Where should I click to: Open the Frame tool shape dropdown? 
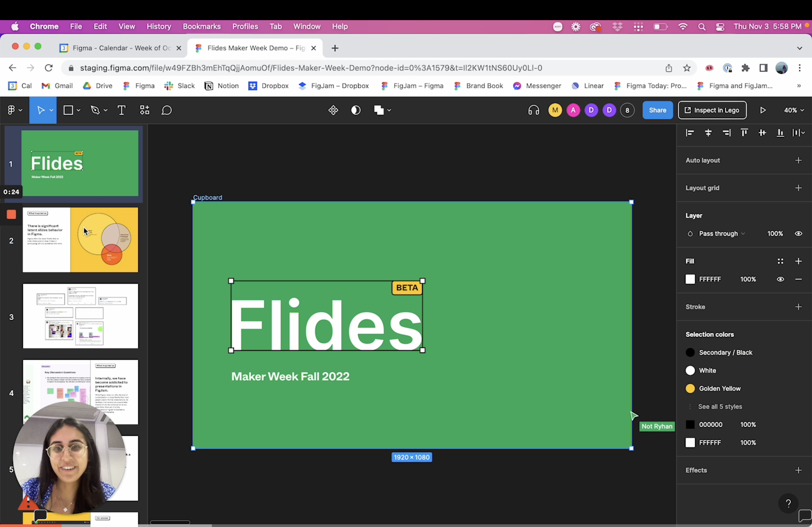[x=78, y=110]
